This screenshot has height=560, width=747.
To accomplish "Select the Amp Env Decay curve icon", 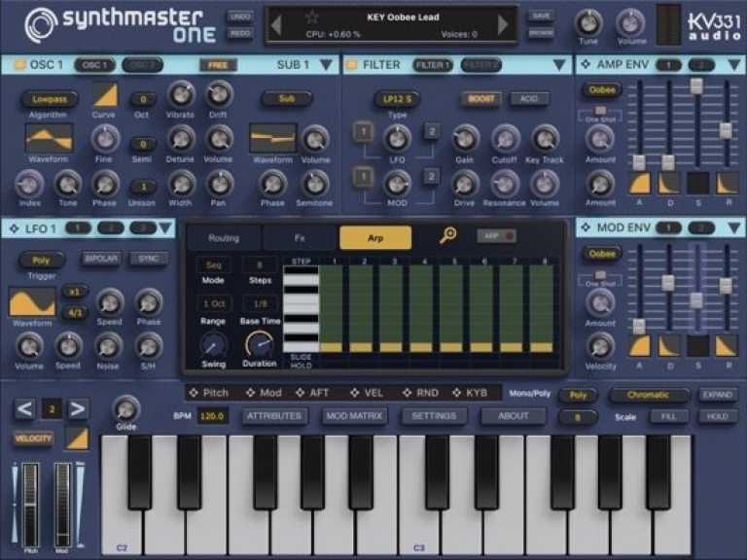I will [669, 184].
